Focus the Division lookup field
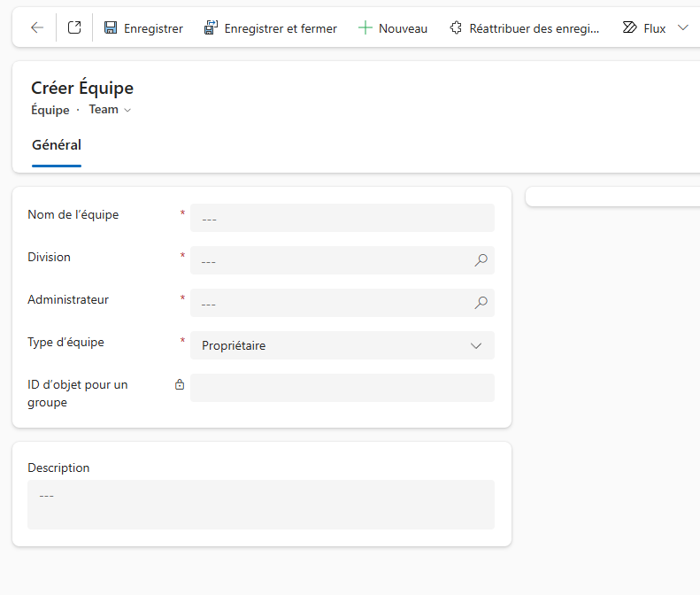The height and width of the screenshot is (595, 700). coord(333,260)
